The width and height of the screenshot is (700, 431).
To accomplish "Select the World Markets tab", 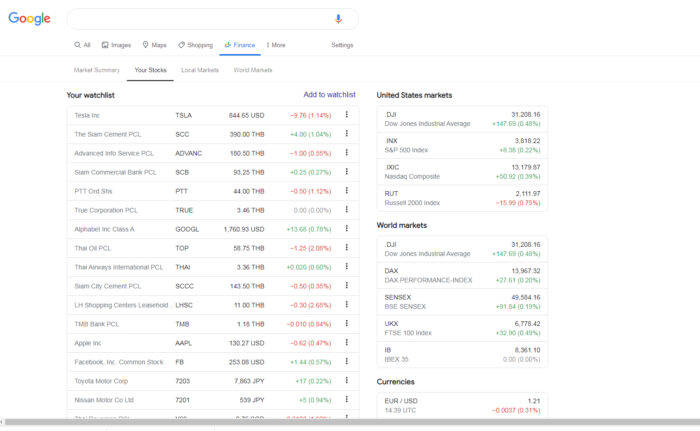I will point(252,70).
